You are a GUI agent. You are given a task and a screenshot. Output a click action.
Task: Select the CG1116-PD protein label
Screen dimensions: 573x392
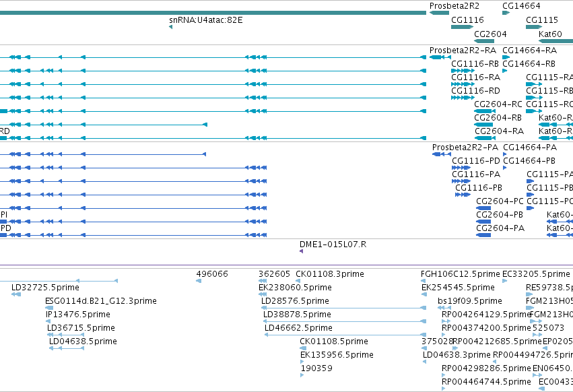(476, 161)
